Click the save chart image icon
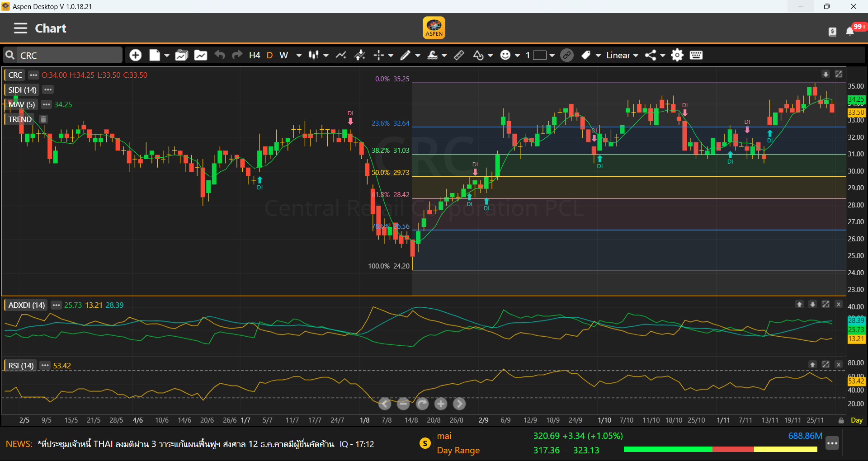Viewport: 868px width, 461px height. tap(201, 55)
